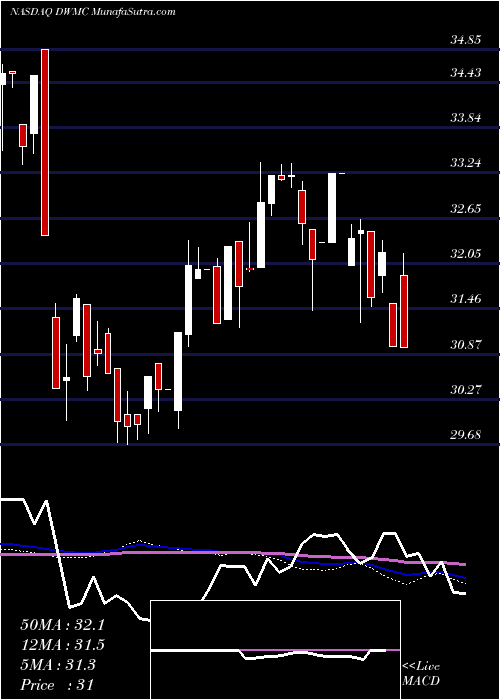Select the 30.87 price level label

pyautogui.click(x=466, y=345)
